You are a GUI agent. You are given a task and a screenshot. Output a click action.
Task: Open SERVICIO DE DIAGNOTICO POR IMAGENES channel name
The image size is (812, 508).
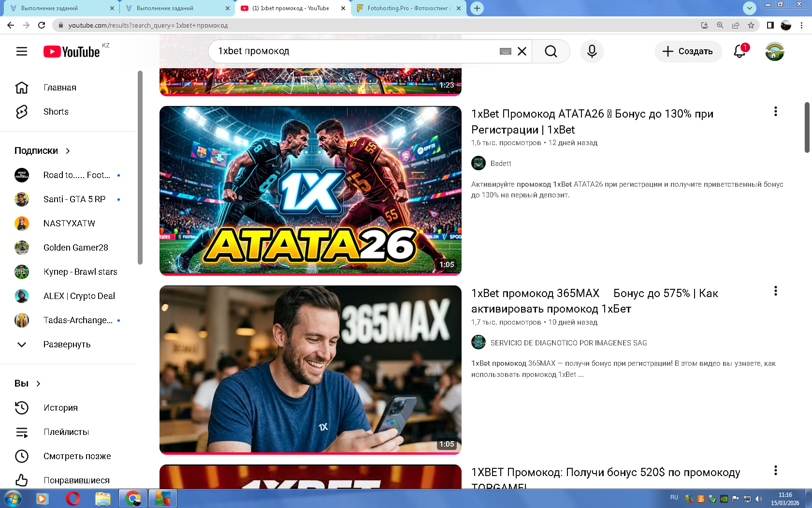pos(569,343)
